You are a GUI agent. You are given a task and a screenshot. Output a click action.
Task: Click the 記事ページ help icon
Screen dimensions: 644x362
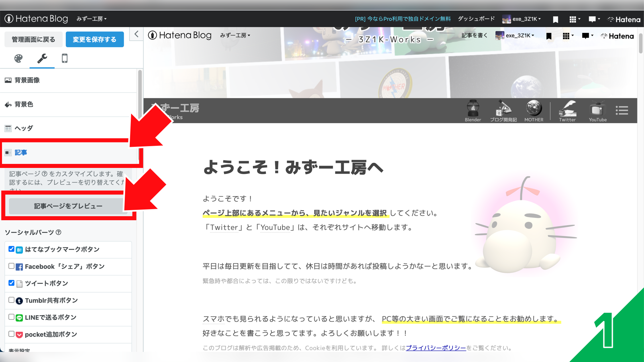coord(44,174)
